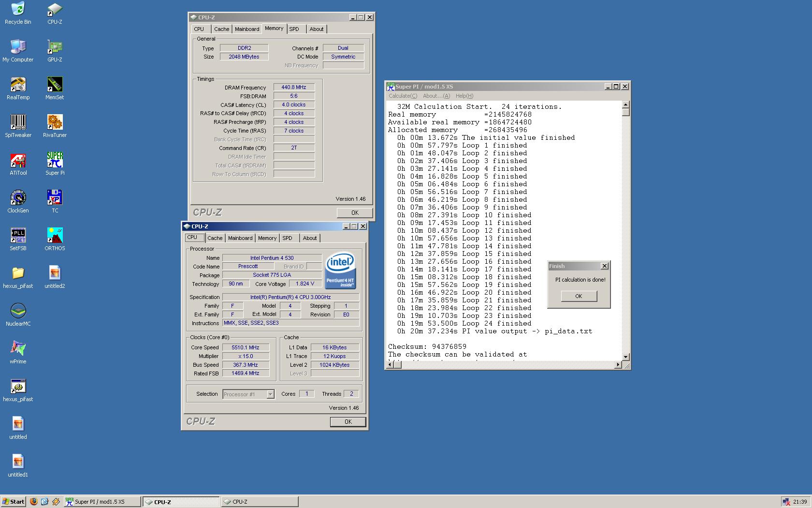Launch the CPU-Z desktop shortcut
Viewport: 812px width, 508px height.
pos(55,13)
